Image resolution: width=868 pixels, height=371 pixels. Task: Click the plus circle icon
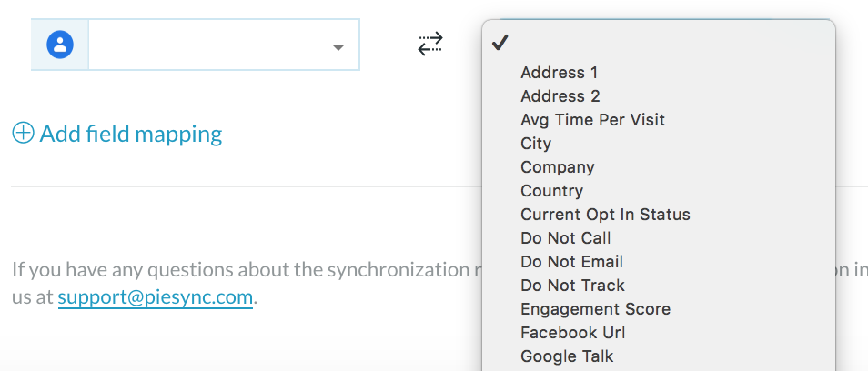(24, 134)
